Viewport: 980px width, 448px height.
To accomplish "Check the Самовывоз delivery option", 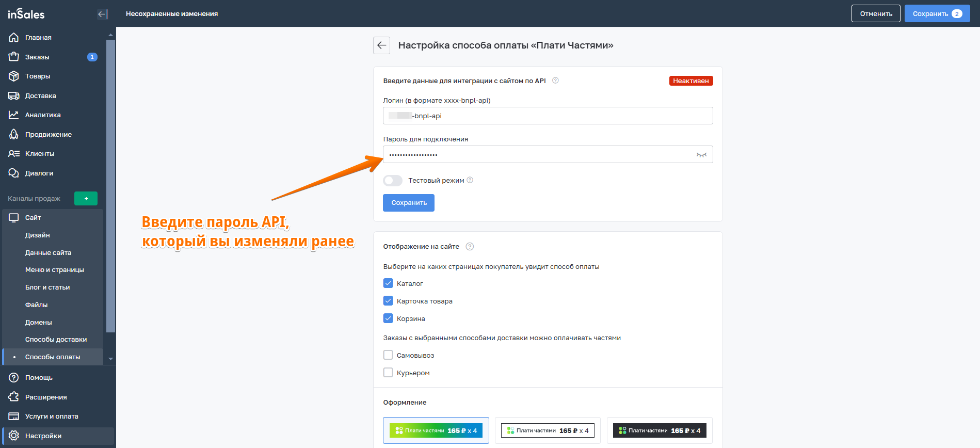I will click(x=388, y=355).
